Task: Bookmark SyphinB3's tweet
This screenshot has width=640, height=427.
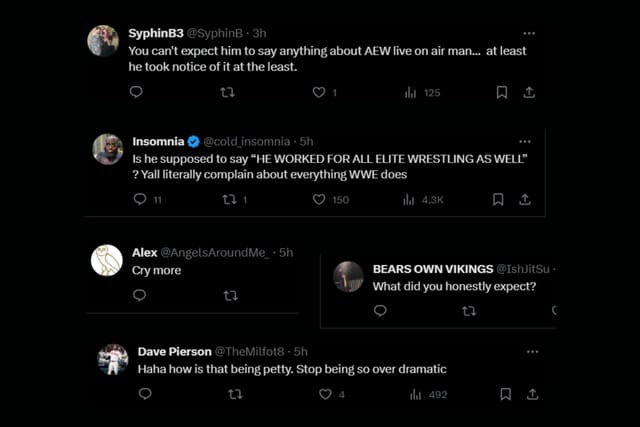Action: coord(502,92)
